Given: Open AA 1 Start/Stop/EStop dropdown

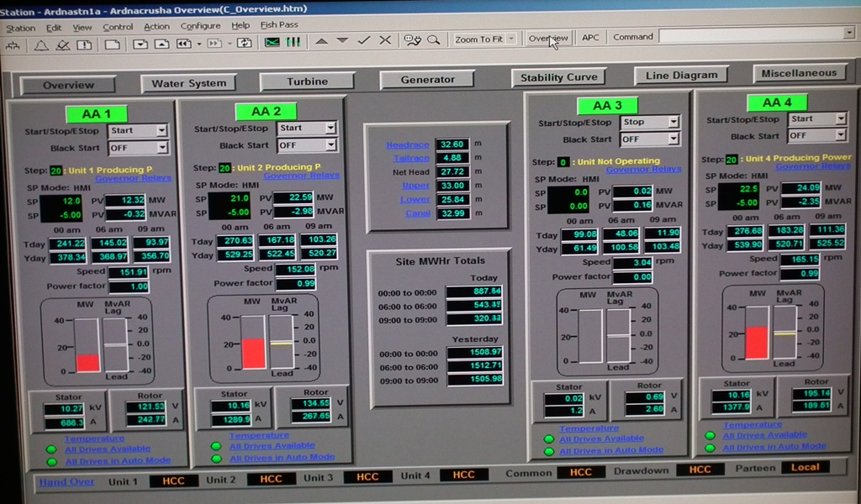Looking at the screenshot, I should coord(161,130).
